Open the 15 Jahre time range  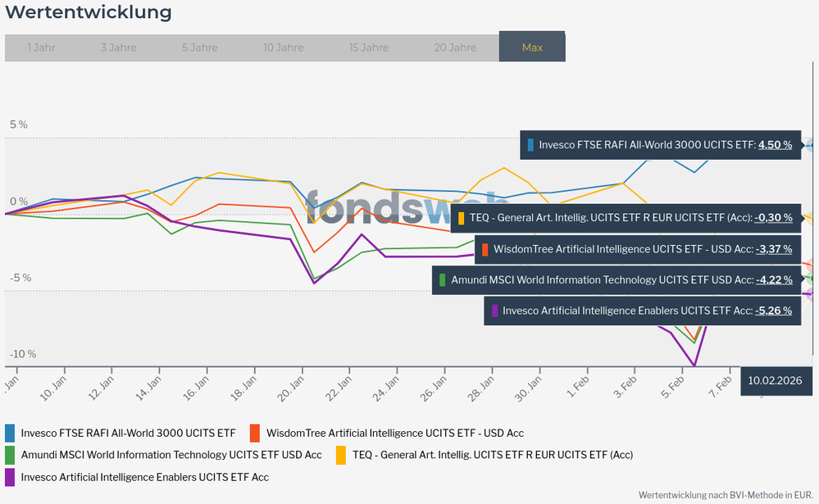click(x=369, y=48)
